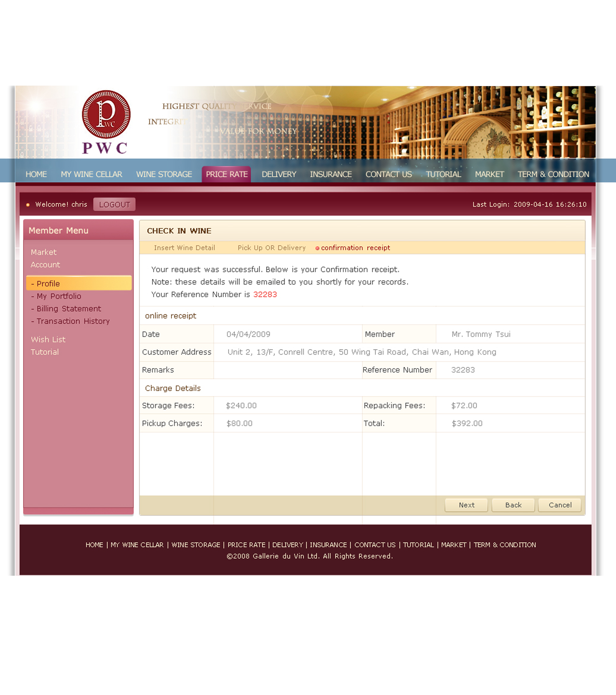Screen dimensions: 616x695
Task: Go to Pick Up OR Delivery step
Action: click(271, 248)
